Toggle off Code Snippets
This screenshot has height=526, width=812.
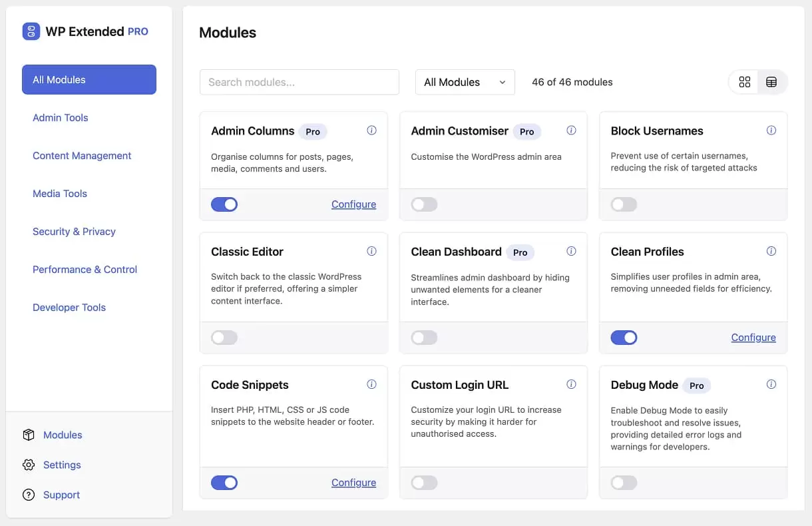[x=224, y=482]
